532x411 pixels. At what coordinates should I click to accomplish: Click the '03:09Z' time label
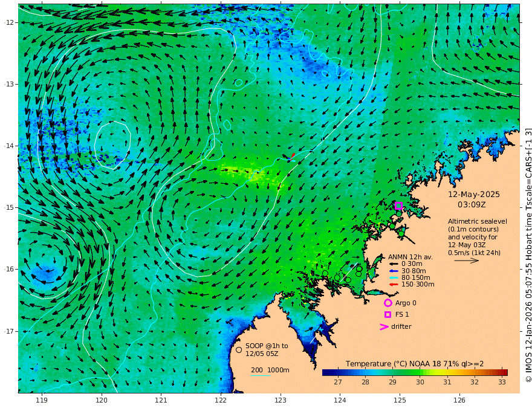472,205
